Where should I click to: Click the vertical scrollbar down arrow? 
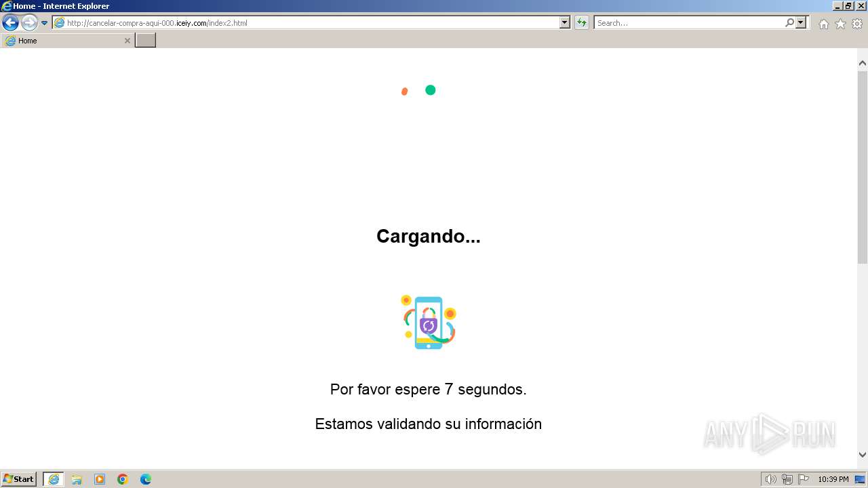click(863, 455)
